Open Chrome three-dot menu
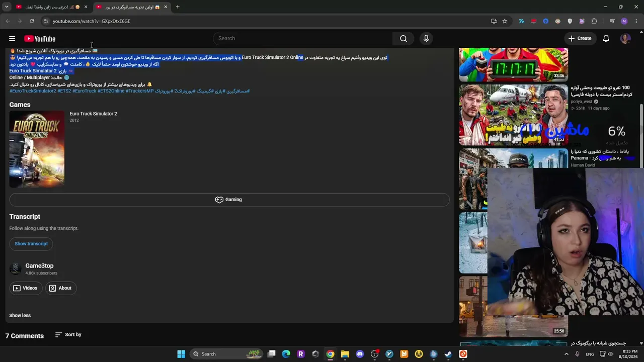 tap(636, 21)
